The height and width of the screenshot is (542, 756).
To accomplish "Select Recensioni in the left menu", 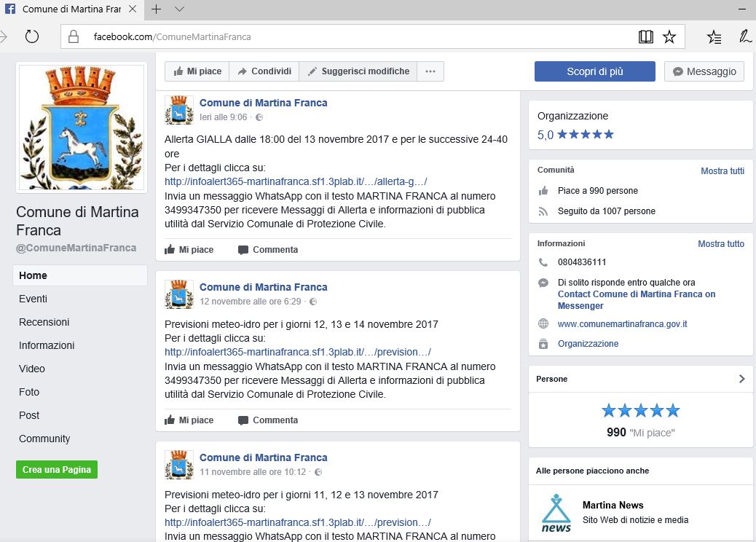I will (44, 322).
